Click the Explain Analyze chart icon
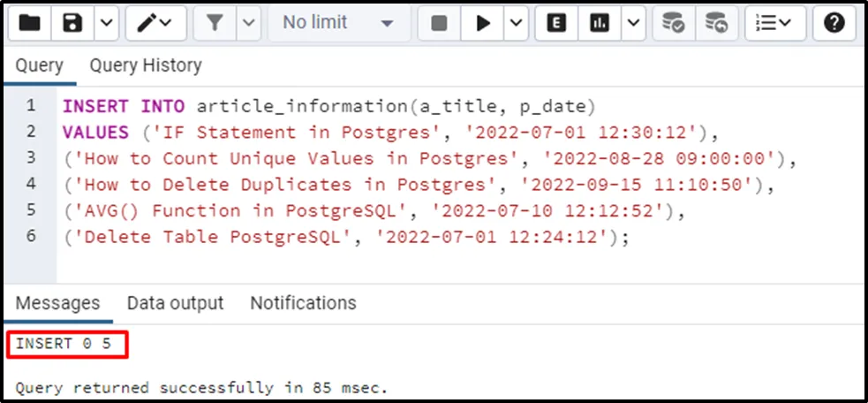 click(601, 24)
